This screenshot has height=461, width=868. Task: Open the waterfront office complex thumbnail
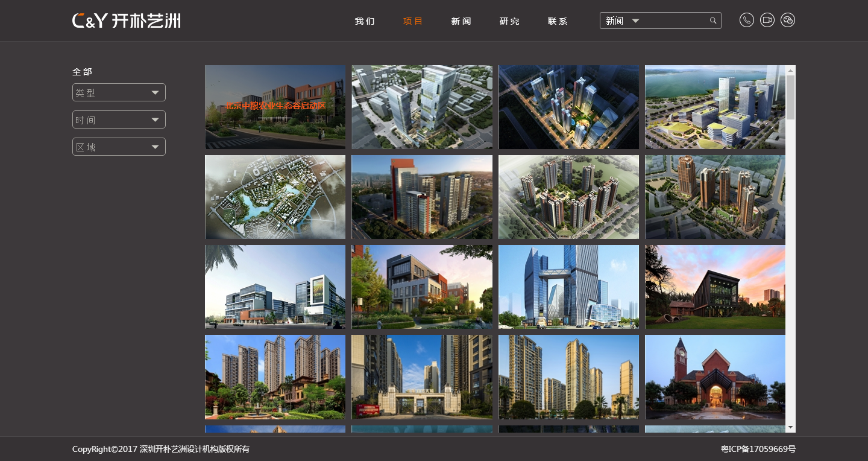(x=715, y=107)
